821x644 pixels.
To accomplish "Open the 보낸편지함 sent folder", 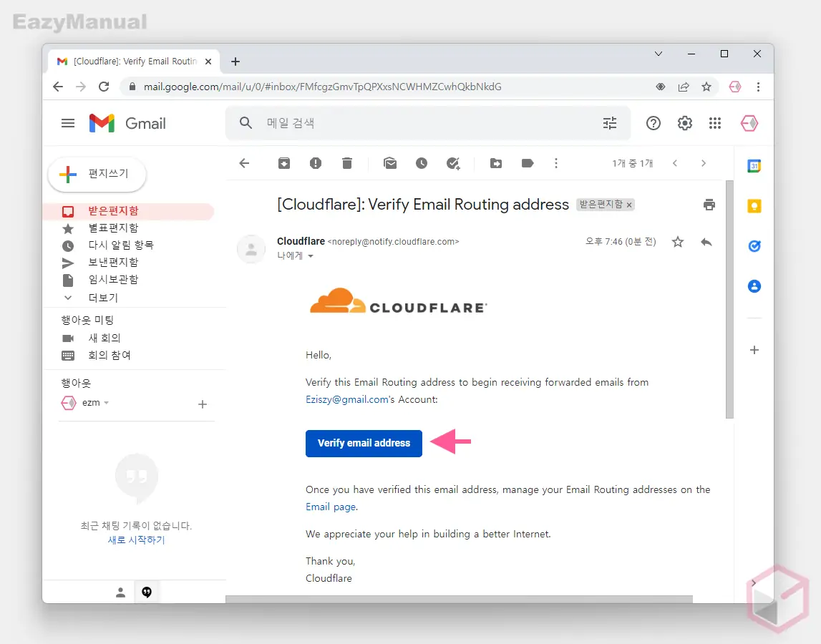I will point(113,263).
